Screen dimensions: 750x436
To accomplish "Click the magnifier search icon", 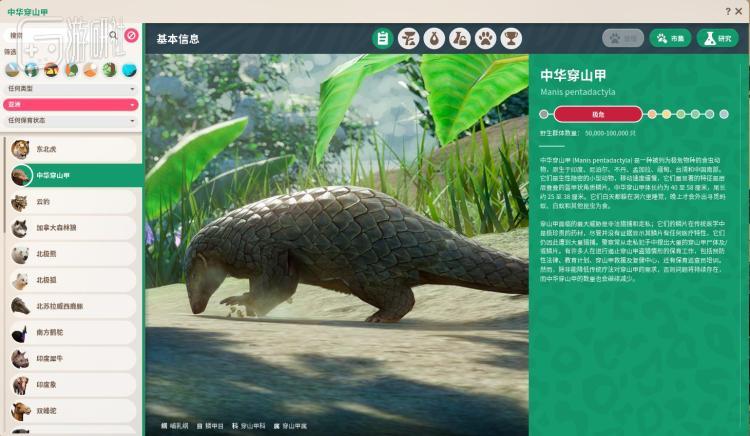I will [x=113, y=35].
